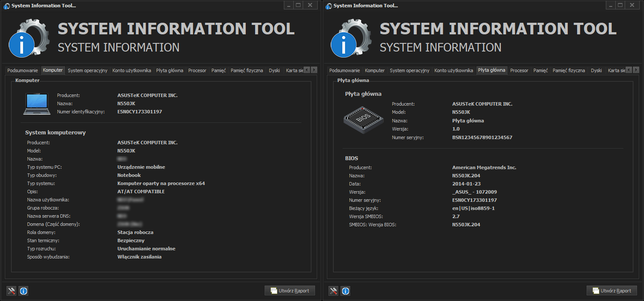Close the left System Information Tool window
This screenshot has height=301, width=644.
310,5
